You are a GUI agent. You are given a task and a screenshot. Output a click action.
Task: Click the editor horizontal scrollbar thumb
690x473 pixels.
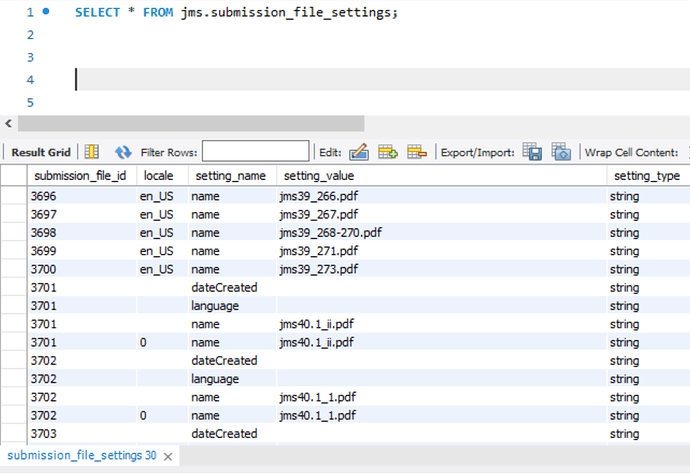coord(191,124)
